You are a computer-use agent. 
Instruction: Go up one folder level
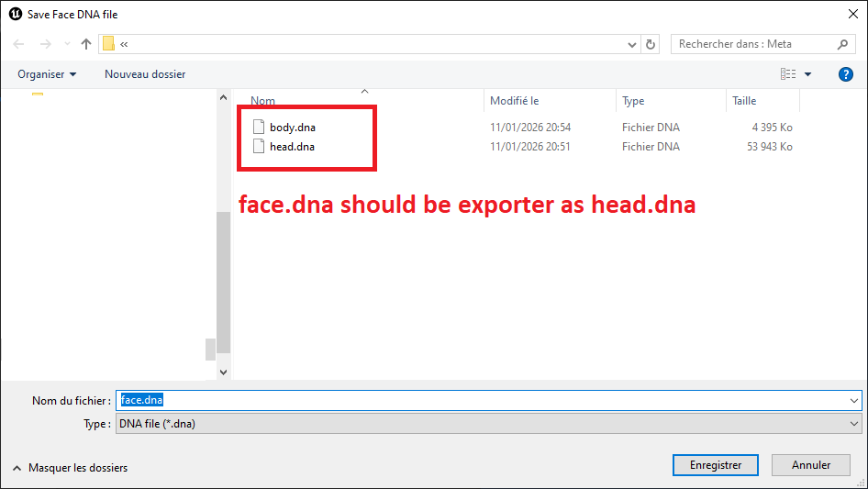(x=86, y=44)
